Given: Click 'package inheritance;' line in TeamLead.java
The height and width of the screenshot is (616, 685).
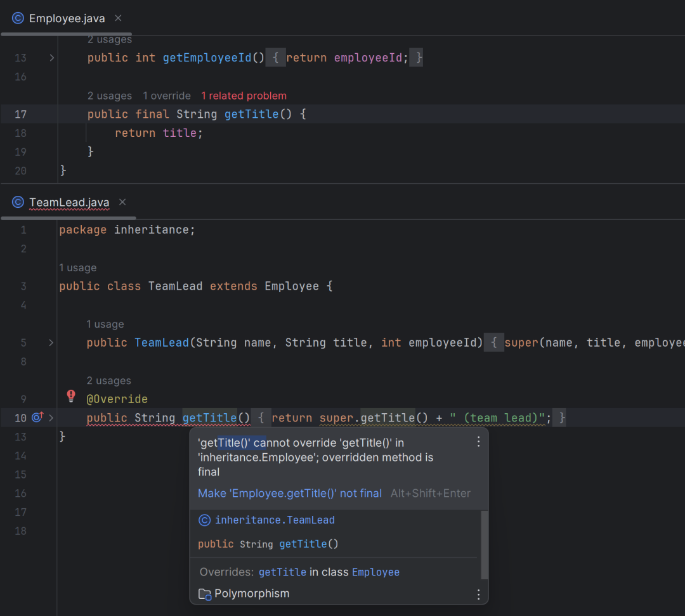Looking at the screenshot, I should tap(127, 230).
